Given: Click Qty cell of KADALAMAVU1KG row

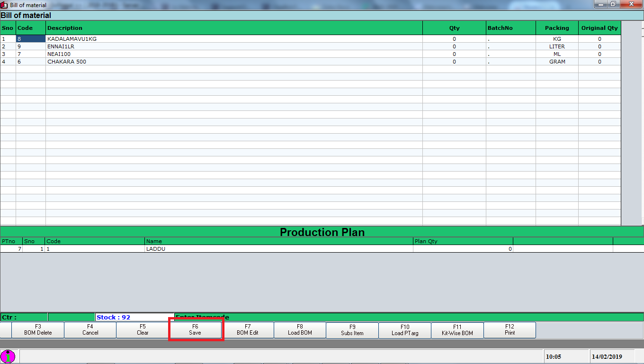Looking at the screenshot, I should [454, 39].
